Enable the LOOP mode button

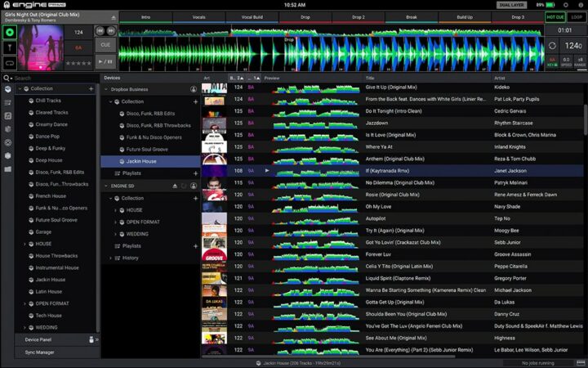pos(577,16)
